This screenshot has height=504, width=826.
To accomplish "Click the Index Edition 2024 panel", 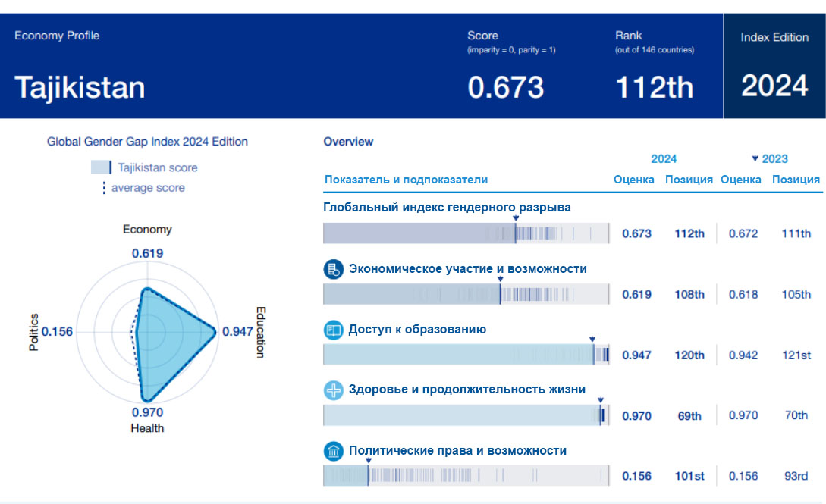I will coord(774,66).
